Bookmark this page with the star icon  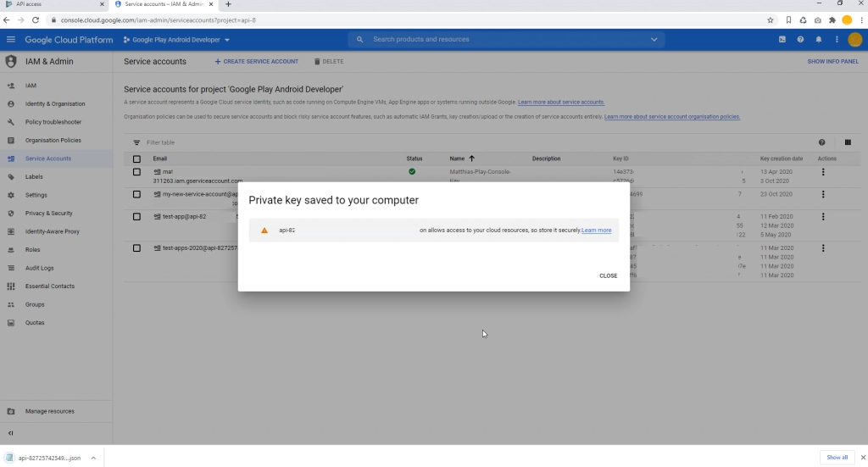click(x=770, y=20)
